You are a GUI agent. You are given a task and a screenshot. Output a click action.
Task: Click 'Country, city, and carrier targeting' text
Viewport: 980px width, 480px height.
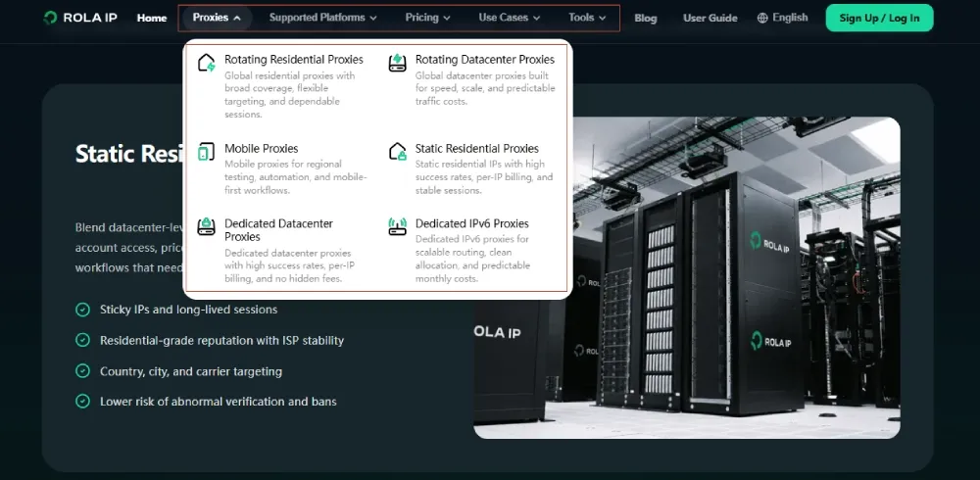[191, 371]
